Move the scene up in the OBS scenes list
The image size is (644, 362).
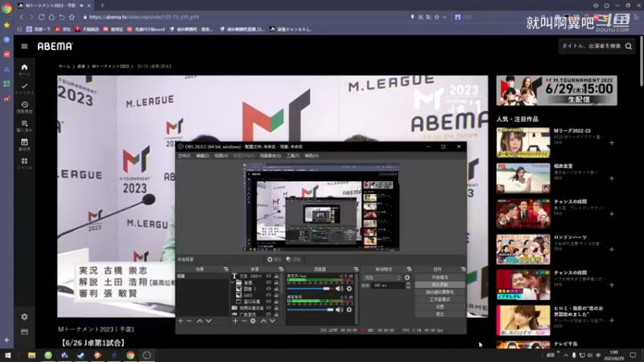click(x=200, y=320)
